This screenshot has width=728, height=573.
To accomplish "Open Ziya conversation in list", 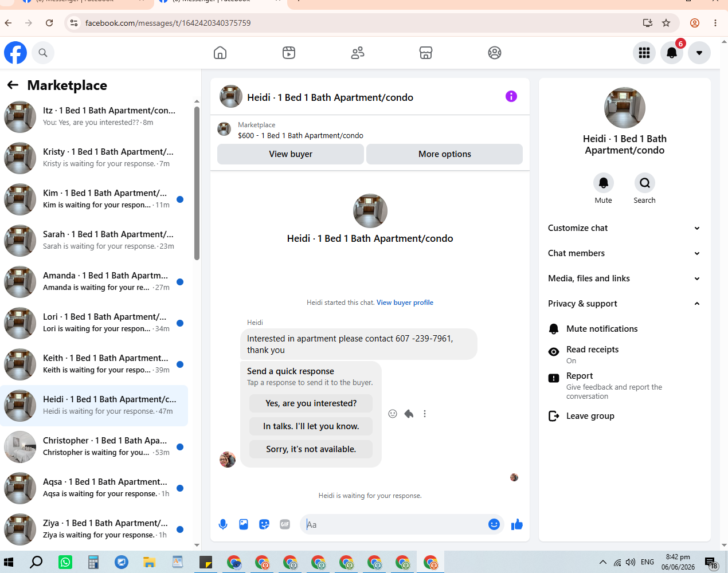I will [94, 529].
